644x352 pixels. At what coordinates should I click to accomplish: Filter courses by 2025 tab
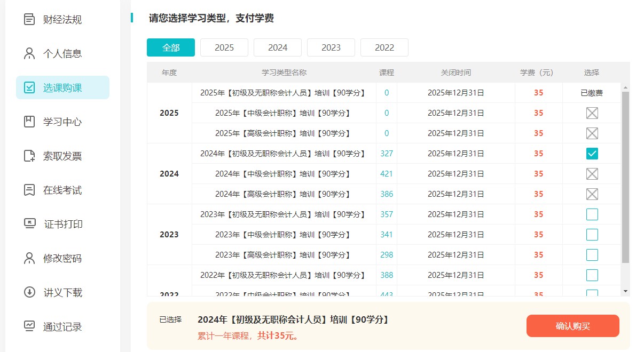click(x=224, y=47)
